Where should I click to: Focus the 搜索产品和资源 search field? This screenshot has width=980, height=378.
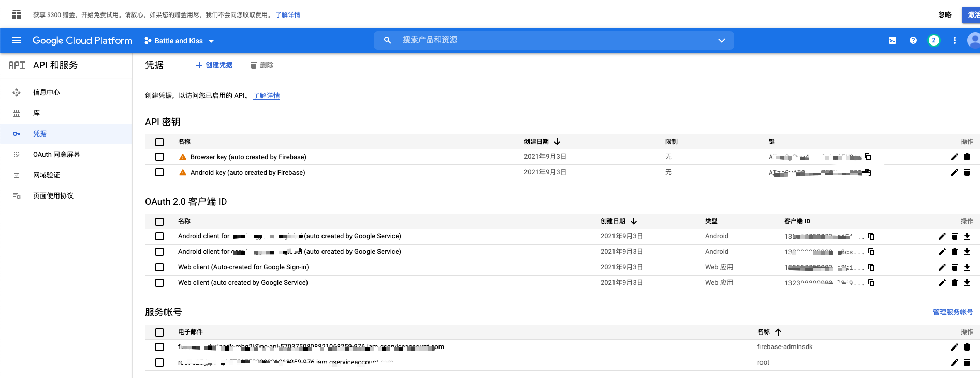(554, 40)
